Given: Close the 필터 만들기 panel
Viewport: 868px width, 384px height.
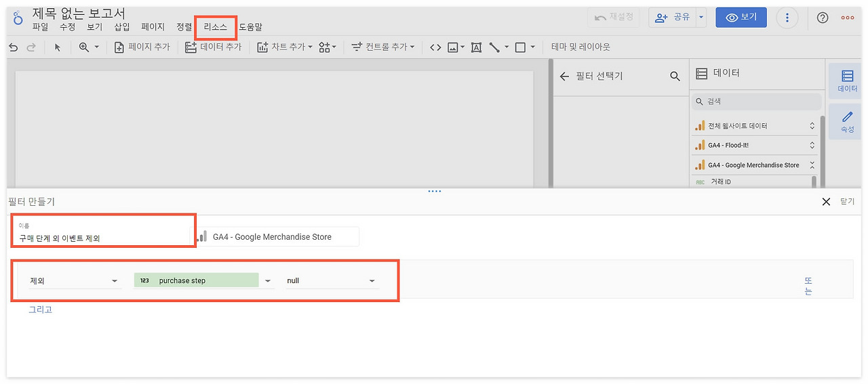Looking at the screenshot, I should coord(826,201).
